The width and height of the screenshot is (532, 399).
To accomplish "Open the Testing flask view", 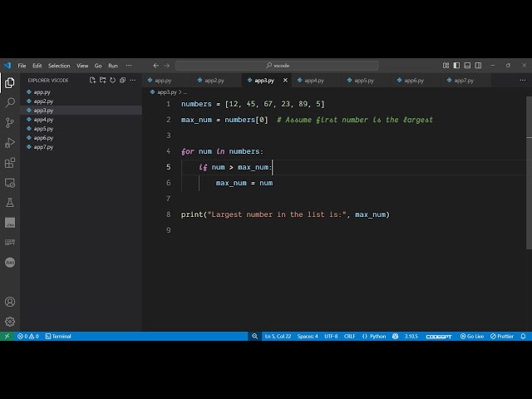I will click(x=10, y=203).
